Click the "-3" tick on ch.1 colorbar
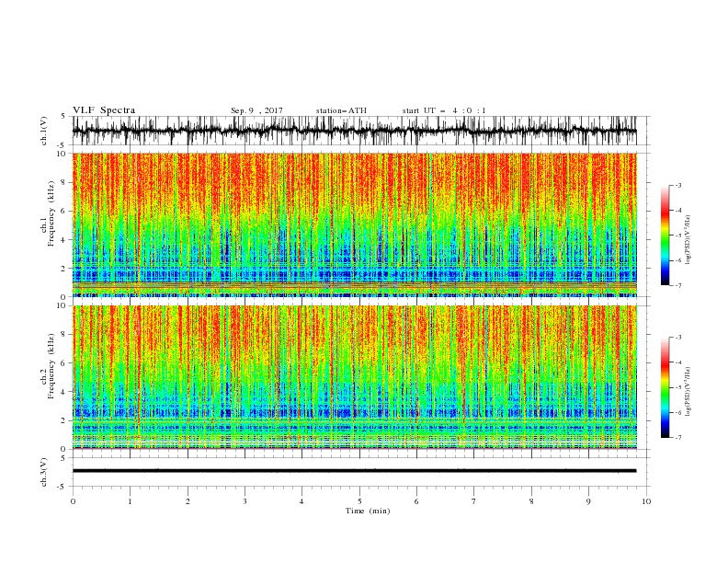This screenshot has height=563, width=728. [677, 185]
